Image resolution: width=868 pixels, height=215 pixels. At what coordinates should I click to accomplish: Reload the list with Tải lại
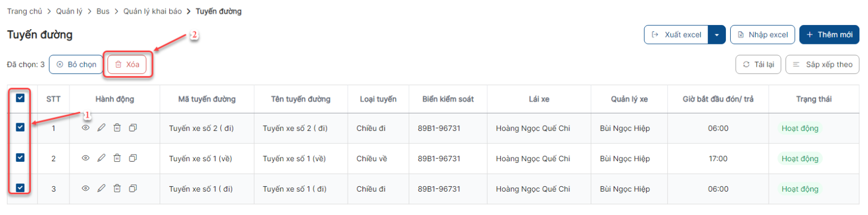click(x=758, y=65)
